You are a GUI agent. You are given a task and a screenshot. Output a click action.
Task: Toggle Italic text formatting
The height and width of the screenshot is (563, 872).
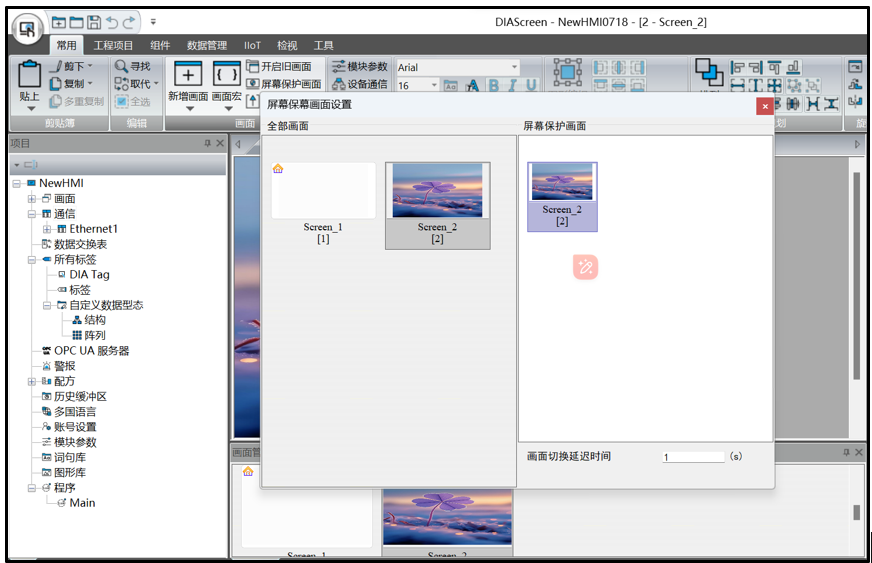click(x=512, y=86)
